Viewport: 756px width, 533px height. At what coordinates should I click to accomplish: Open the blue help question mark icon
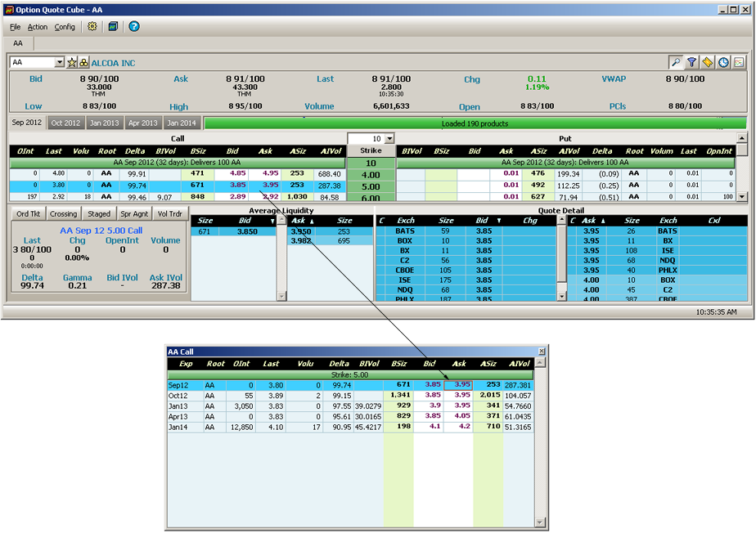tap(134, 27)
